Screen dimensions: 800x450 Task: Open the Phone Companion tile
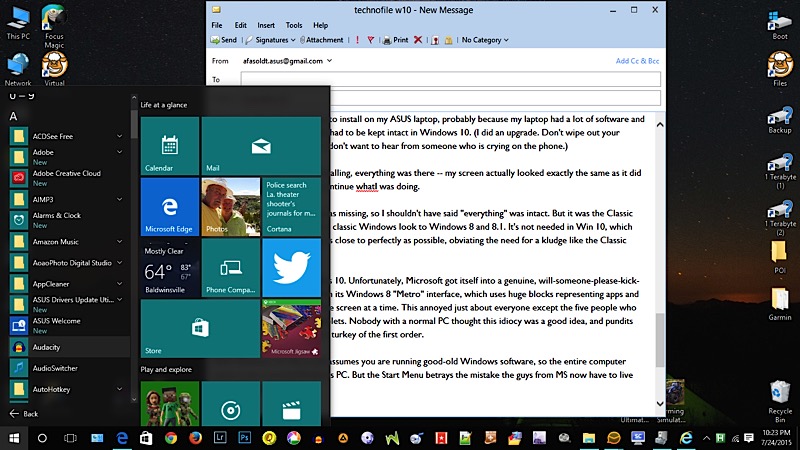pos(231,268)
